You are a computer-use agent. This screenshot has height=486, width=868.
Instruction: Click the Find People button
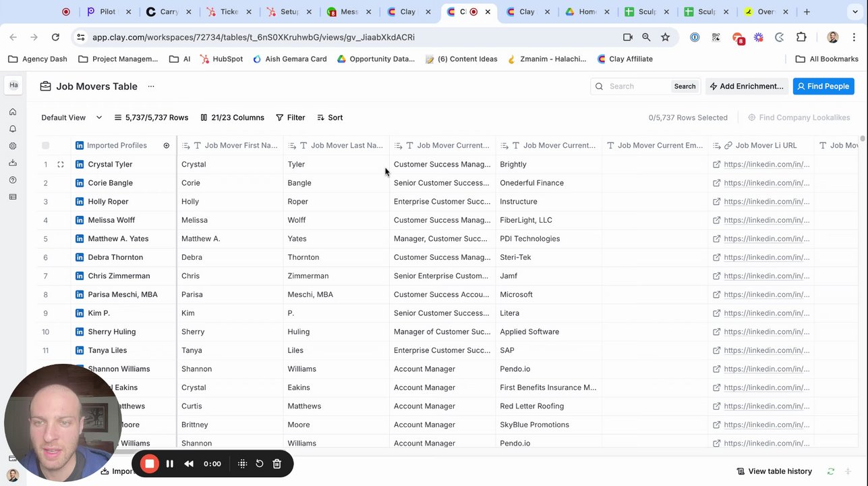[x=823, y=86]
